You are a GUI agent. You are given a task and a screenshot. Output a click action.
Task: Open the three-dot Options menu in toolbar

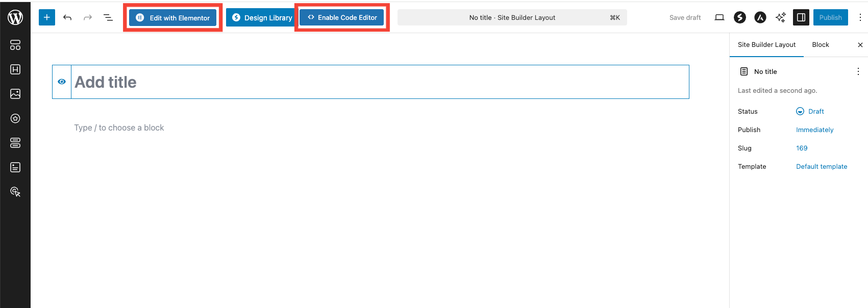pyautogui.click(x=860, y=17)
